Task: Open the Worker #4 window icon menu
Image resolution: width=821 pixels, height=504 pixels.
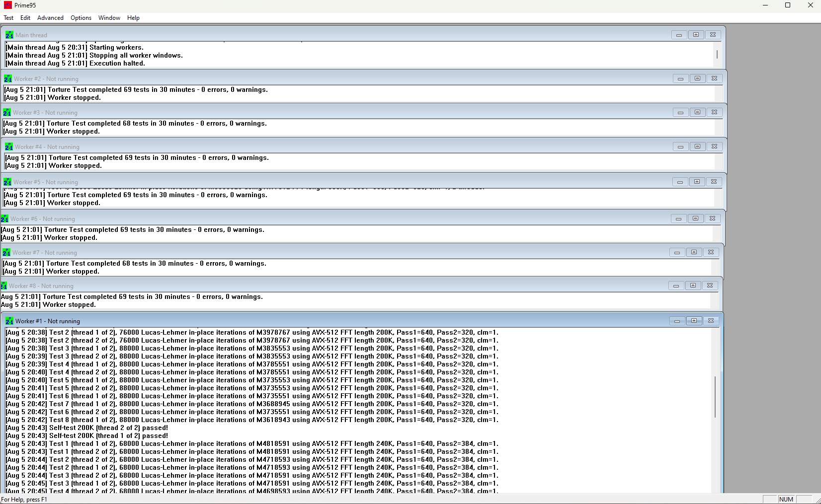Action: (x=9, y=146)
